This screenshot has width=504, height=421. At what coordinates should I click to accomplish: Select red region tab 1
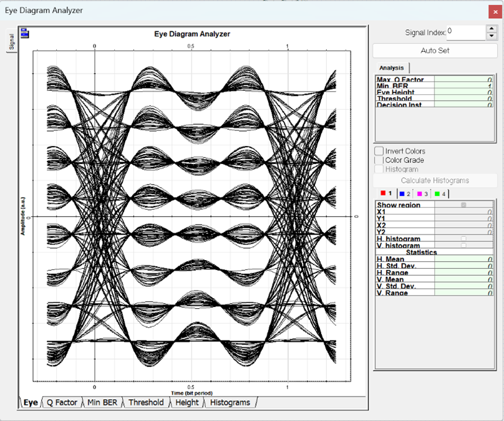386,193
